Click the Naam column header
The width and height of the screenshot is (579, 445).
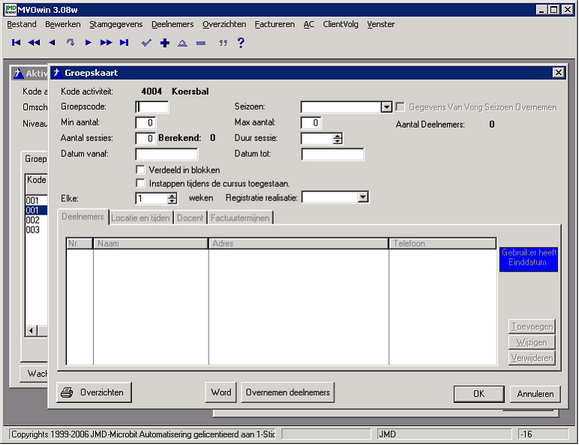tap(151, 243)
